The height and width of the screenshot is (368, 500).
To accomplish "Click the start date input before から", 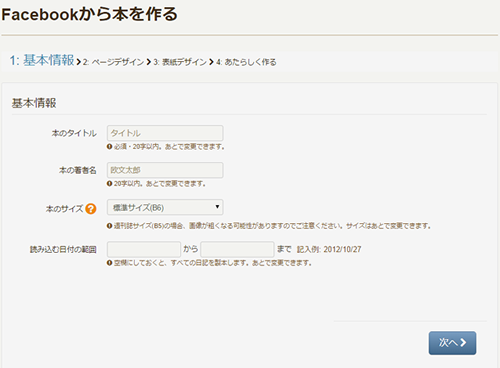I will click(x=144, y=249).
